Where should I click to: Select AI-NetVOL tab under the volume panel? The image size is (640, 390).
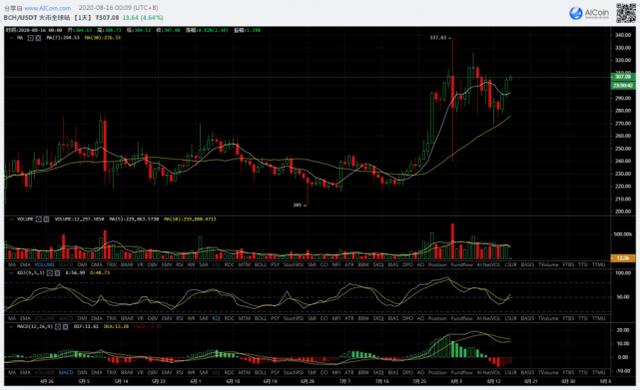coord(489,265)
